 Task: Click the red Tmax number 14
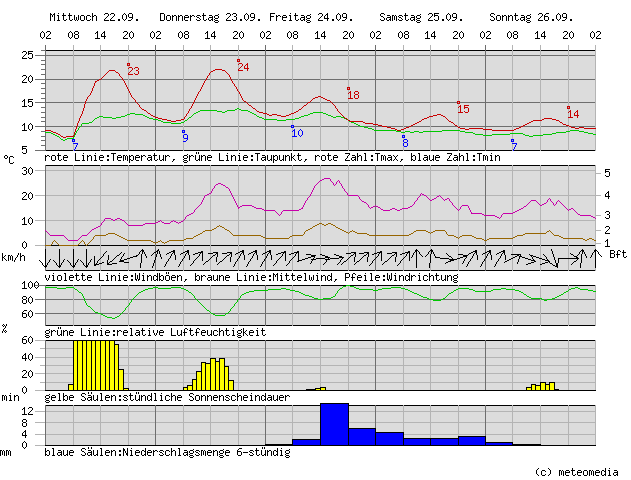point(573,114)
